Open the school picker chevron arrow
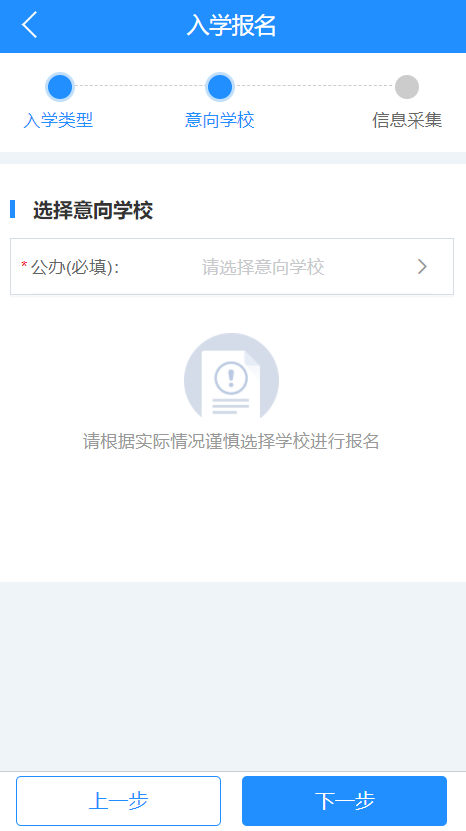466x831 pixels. click(422, 267)
